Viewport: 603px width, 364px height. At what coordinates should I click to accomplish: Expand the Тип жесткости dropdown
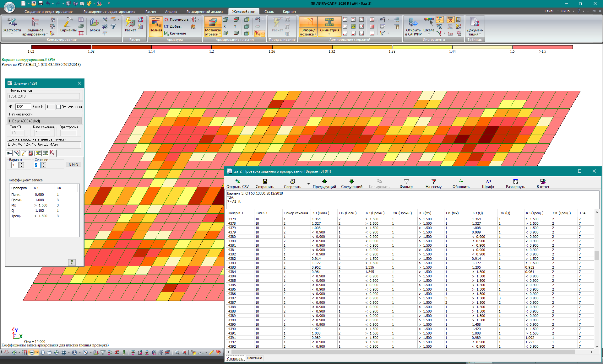(79, 121)
